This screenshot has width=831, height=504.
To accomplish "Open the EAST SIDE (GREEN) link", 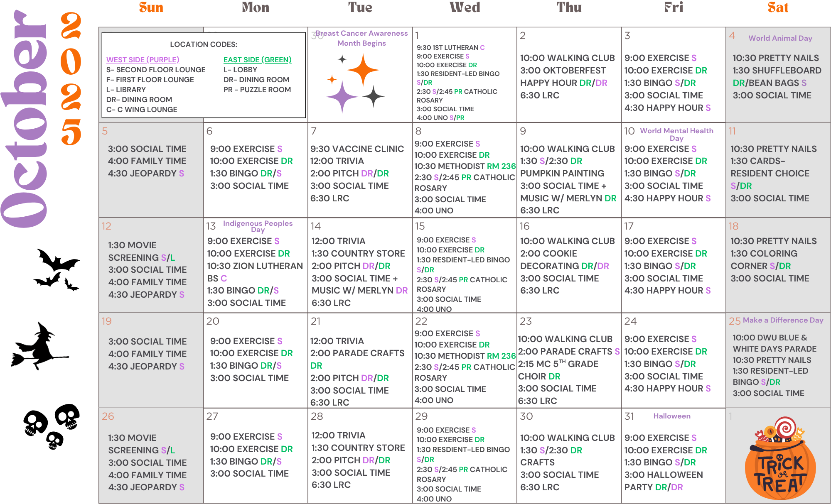I will click(x=257, y=60).
